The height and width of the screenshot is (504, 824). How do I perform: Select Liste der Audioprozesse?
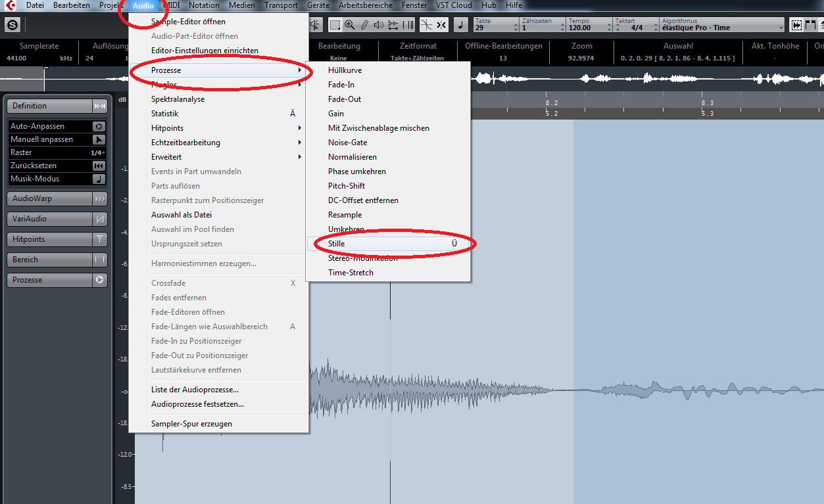tap(219, 390)
